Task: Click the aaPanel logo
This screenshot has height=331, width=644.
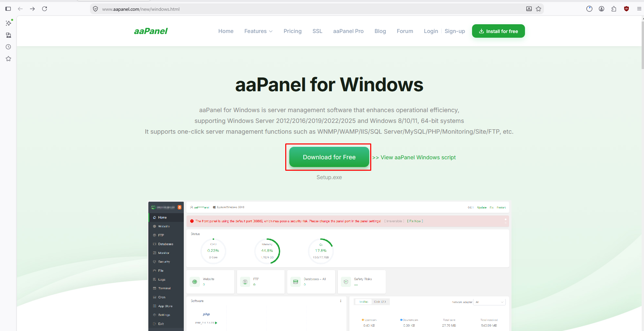Action: pos(151,31)
